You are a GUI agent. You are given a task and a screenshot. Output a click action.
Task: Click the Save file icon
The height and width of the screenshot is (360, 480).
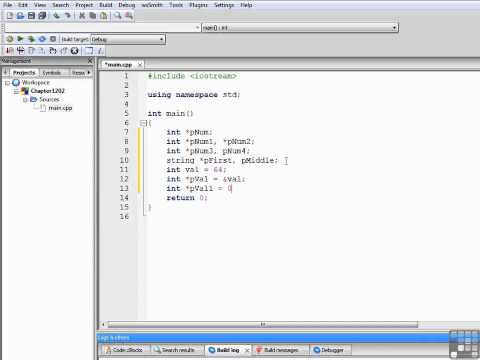[31, 16]
